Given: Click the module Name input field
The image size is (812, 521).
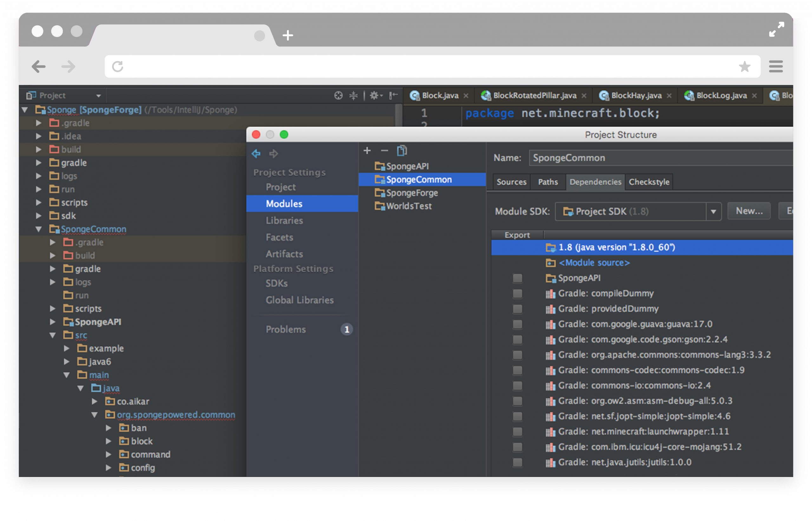Looking at the screenshot, I should (661, 158).
